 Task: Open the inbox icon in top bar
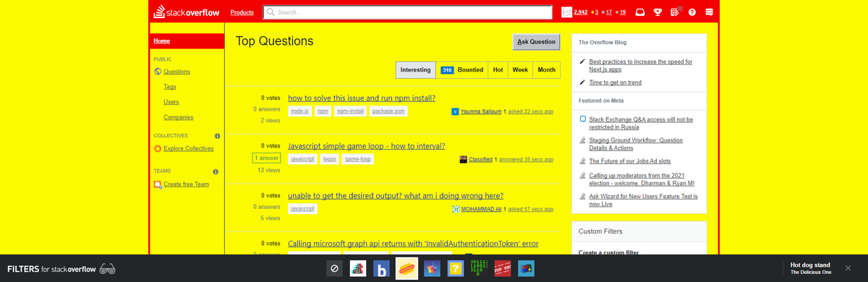click(640, 12)
